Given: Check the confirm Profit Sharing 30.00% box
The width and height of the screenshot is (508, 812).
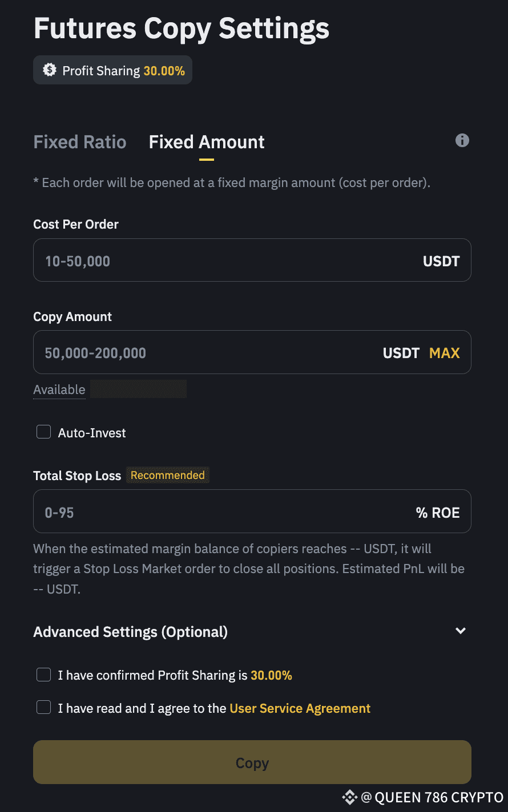Looking at the screenshot, I should [44, 675].
